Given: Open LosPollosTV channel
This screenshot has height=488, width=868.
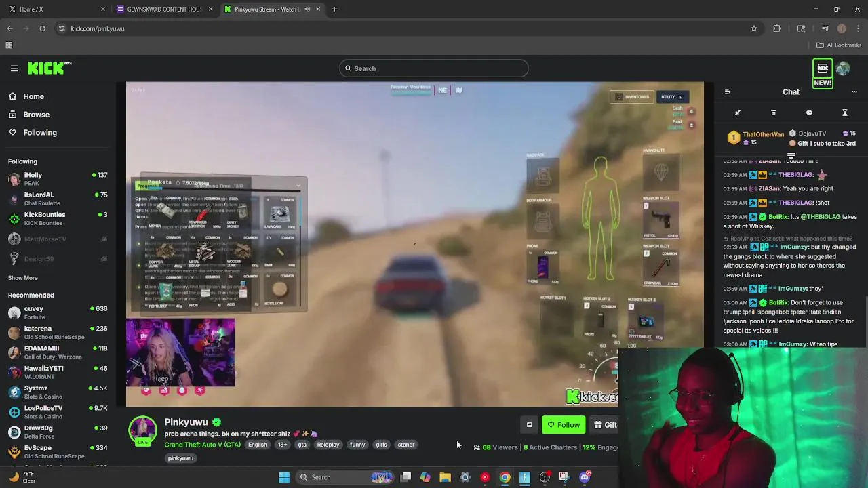Looking at the screenshot, I should tap(58, 412).
